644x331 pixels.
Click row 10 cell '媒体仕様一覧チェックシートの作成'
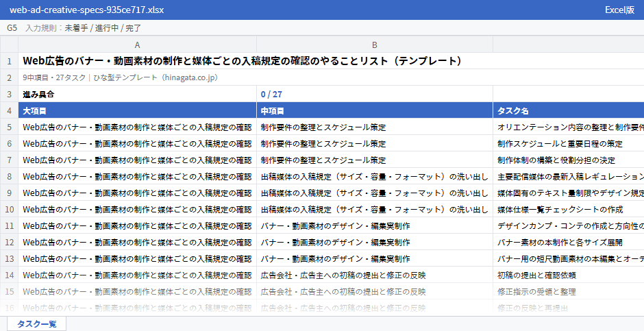pyautogui.click(x=569, y=209)
